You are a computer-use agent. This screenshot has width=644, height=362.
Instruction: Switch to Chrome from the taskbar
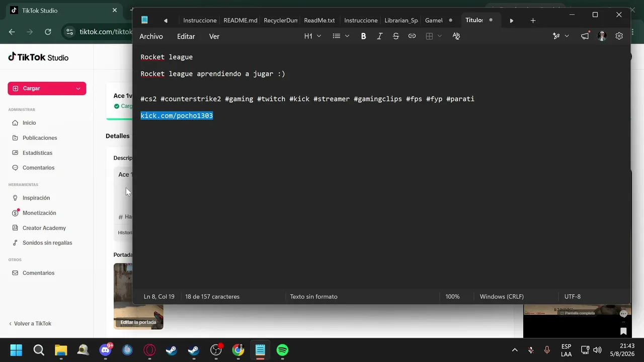(x=238, y=350)
